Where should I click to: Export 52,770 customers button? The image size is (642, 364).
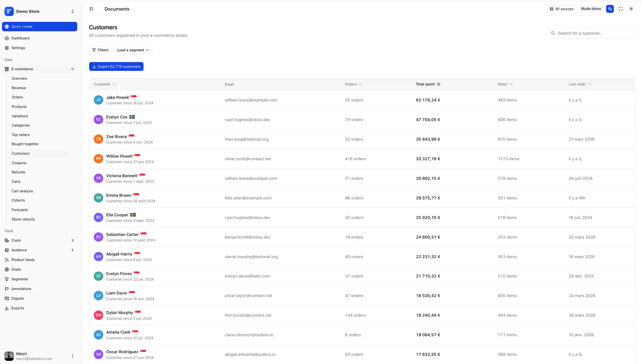point(116,66)
